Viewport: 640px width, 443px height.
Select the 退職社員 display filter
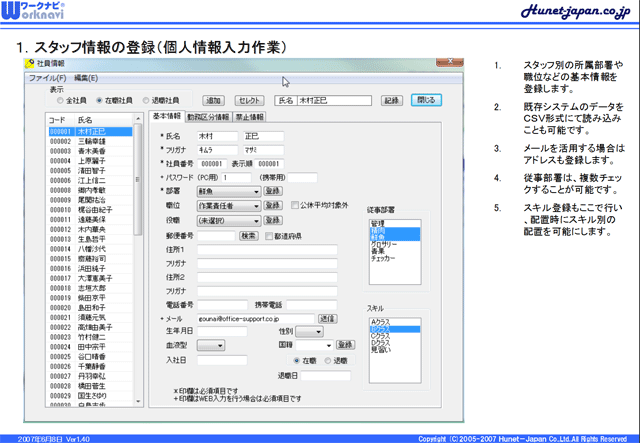coord(145,101)
